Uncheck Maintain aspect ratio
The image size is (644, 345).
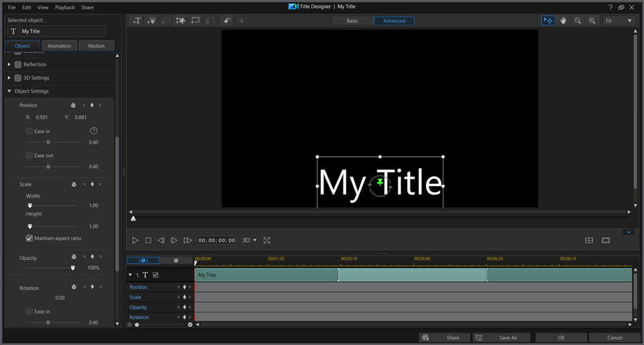click(x=30, y=238)
